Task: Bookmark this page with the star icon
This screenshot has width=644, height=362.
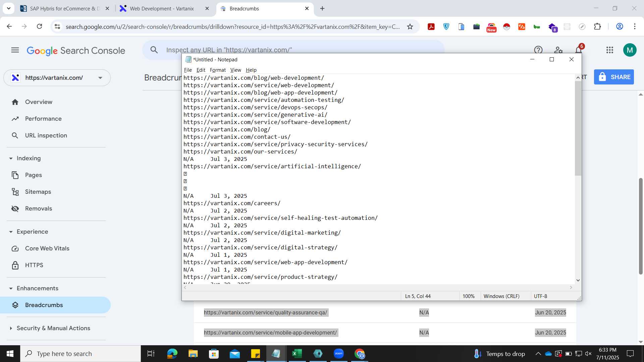Action: pyautogui.click(x=410, y=27)
